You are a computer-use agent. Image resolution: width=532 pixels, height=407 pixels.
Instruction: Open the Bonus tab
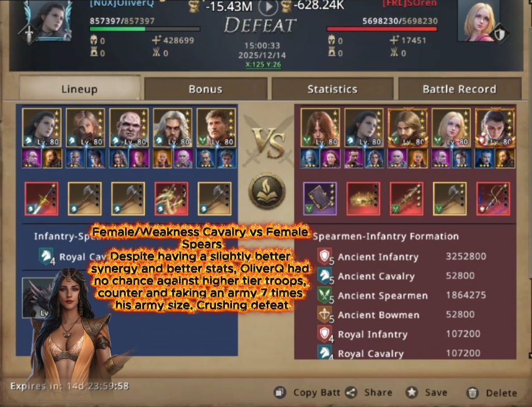coord(206,89)
